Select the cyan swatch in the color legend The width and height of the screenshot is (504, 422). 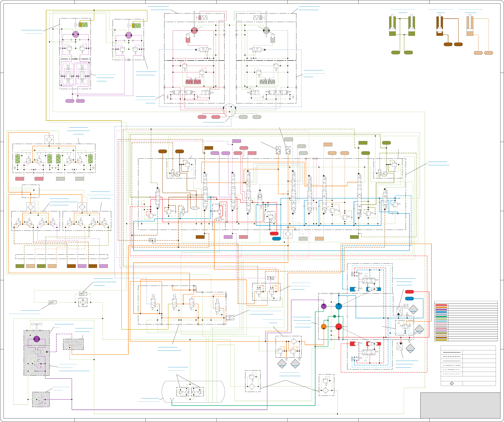click(441, 321)
